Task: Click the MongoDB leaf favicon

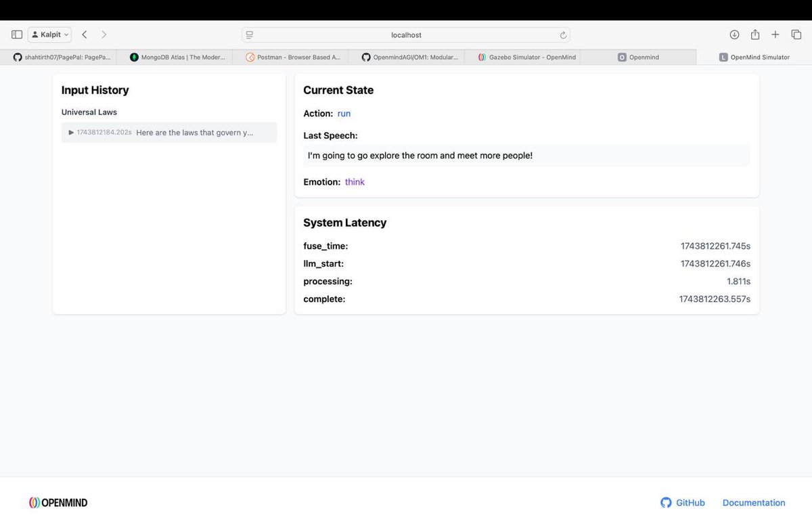Action: click(x=134, y=58)
